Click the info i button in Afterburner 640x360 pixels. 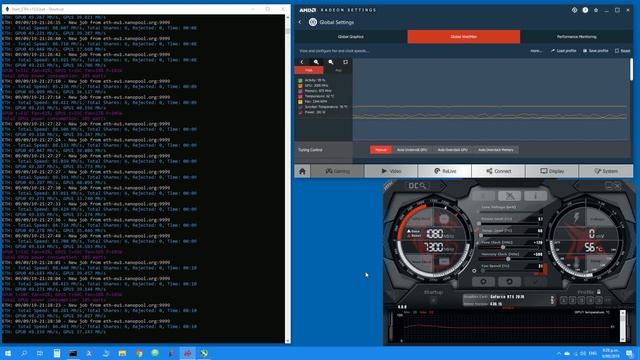(x=536, y=196)
